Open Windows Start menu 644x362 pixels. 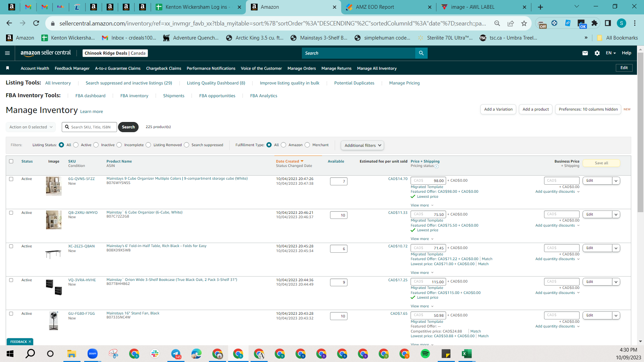coord(10,354)
